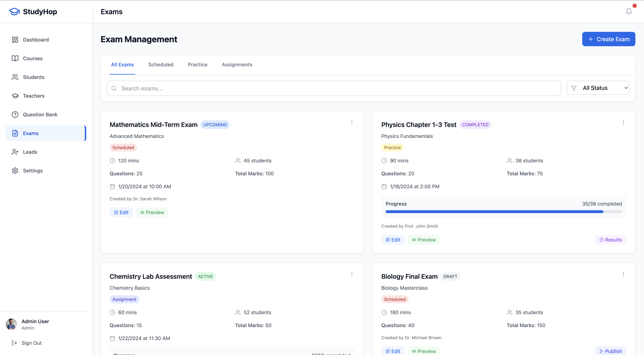The image size is (644, 355).
Task: Open Biology Final Exam three-dot menu
Action: 623,274
